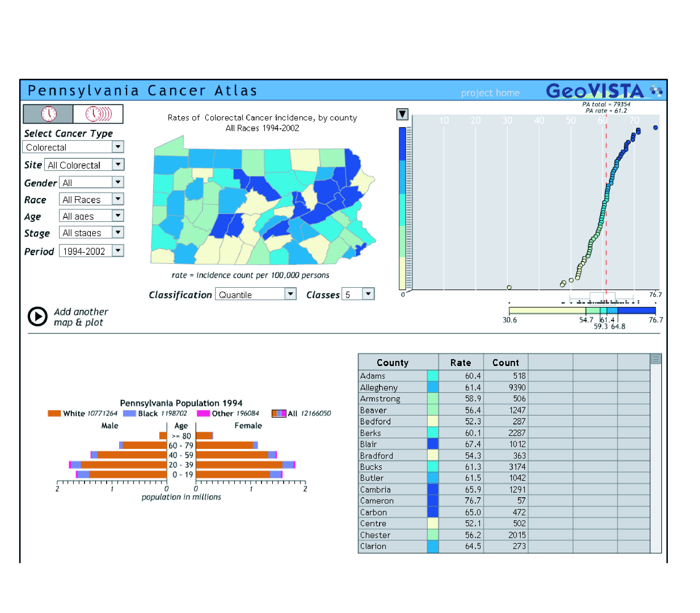Click the GeoVISTA logo
The height and width of the screenshot is (613, 700).
[604, 91]
